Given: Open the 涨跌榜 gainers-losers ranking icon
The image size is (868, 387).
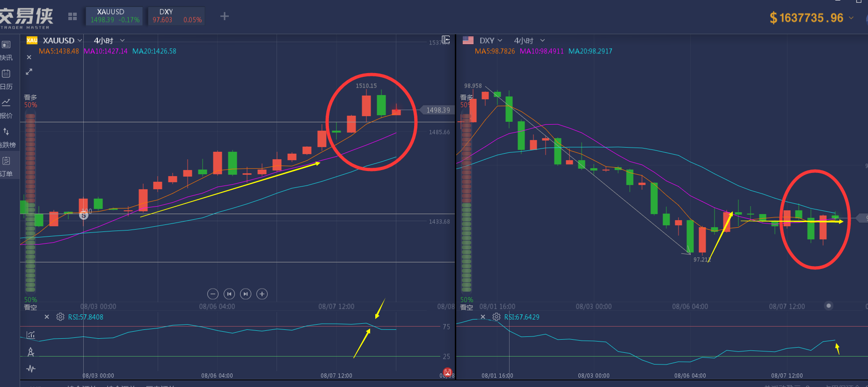Looking at the screenshot, I should pyautogui.click(x=6, y=132).
